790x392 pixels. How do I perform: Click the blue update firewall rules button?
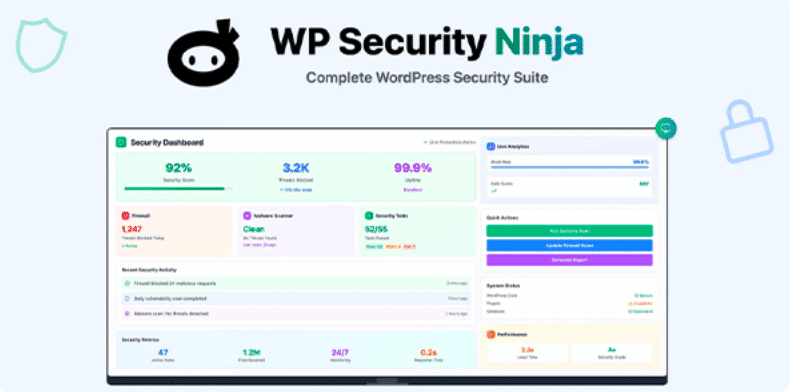point(569,245)
